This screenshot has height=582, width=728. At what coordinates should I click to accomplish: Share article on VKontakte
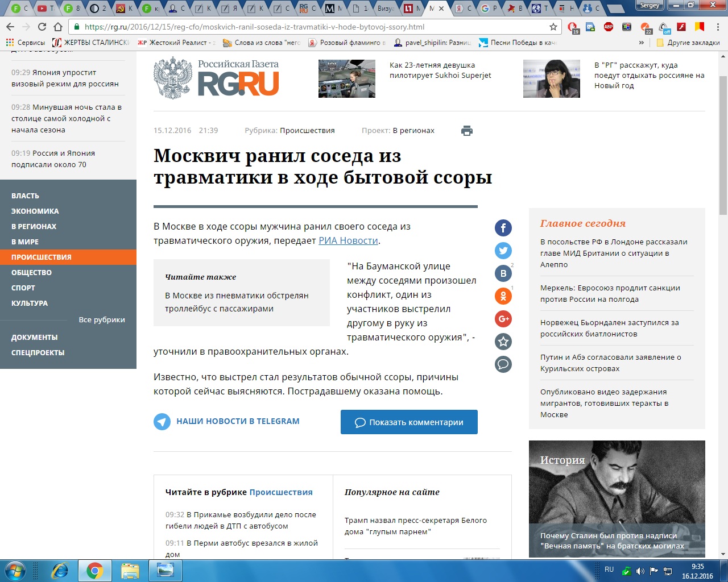tap(503, 273)
